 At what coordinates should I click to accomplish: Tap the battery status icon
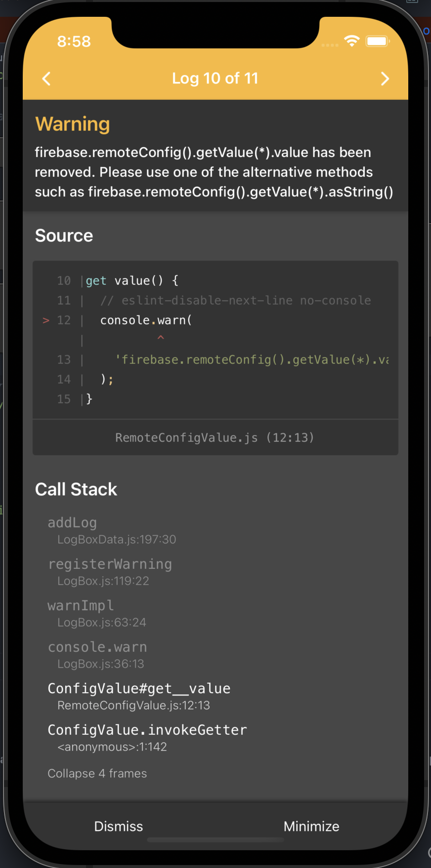(x=378, y=41)
